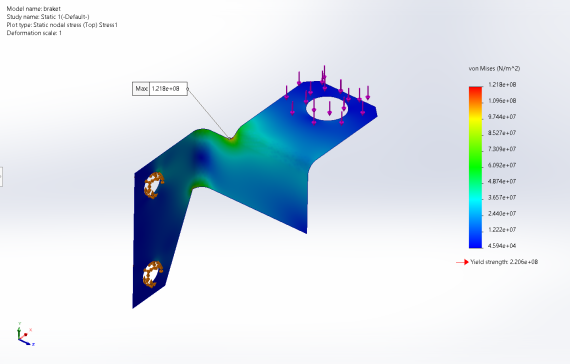This screenshot has width=570, height=364.
Task: Select the upper fixture hole with orange symbols
Action: click(x=154, y=185)
